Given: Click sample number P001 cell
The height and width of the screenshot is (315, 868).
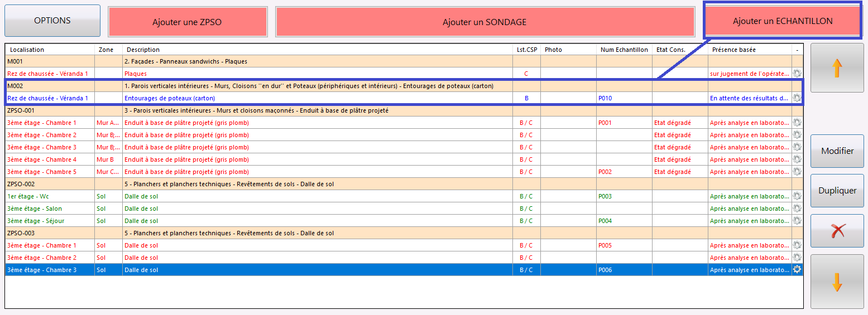Looking at the screenshot, I should 624,123.
